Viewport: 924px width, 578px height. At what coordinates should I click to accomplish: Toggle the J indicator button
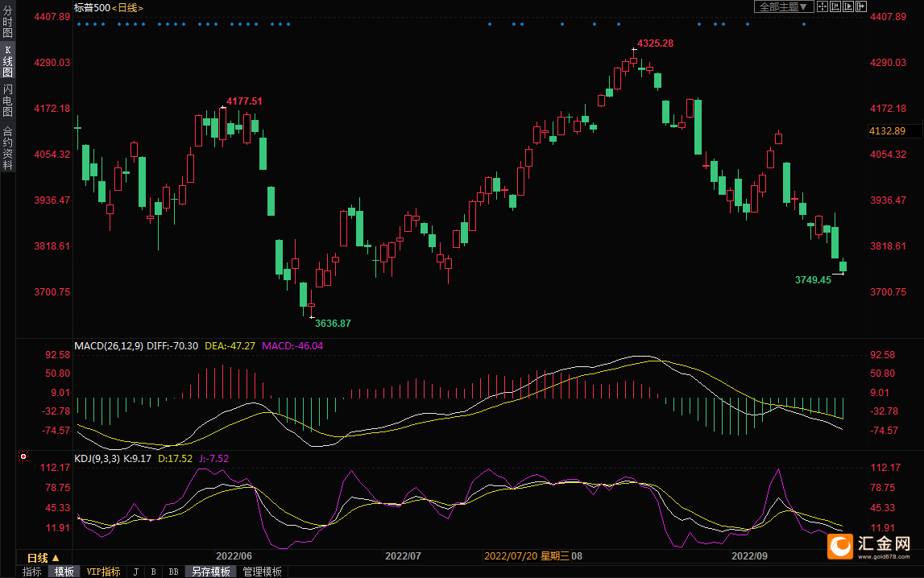pos(135,572)
